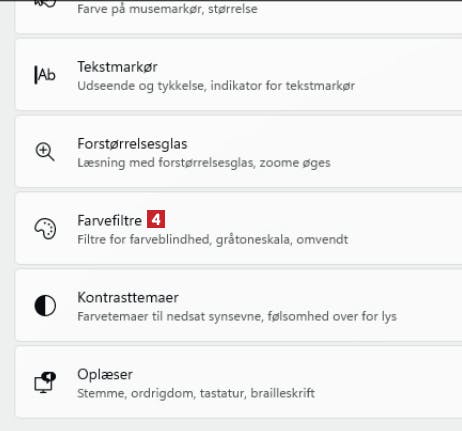Click 'Stemme, ordrigdom, tastatur, brailleskrift' description

(196, 393)
